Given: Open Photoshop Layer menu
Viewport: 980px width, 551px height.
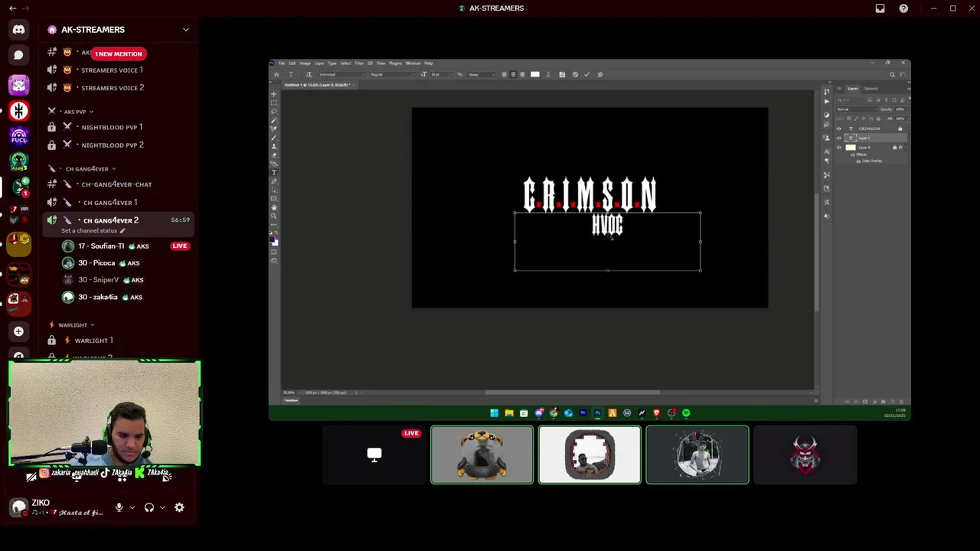Looking at the screenshot, I should pyautogui.click(x=319, y=63).
